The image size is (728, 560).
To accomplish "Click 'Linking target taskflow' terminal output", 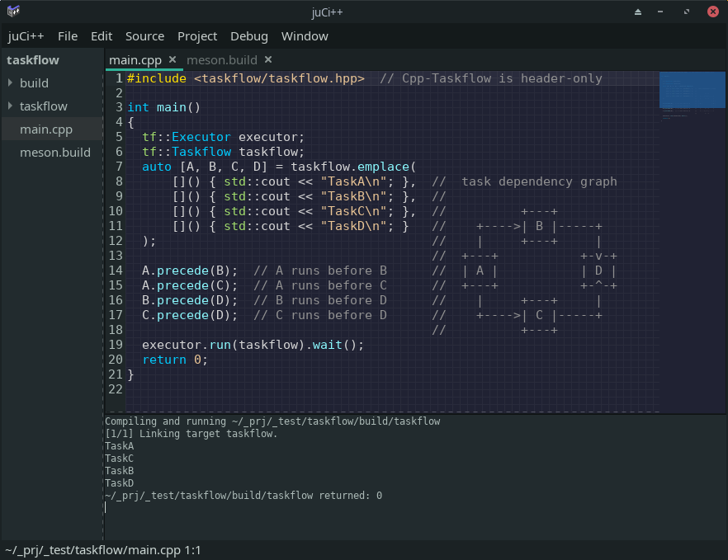I will pyautogui.click(x=191, y=434).
